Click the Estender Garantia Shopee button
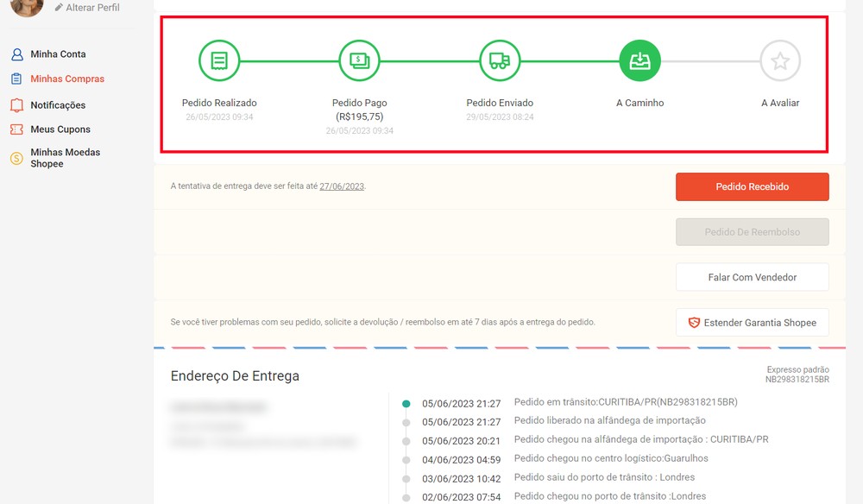Viewport: 863px width, 504px height. [753, 323]
